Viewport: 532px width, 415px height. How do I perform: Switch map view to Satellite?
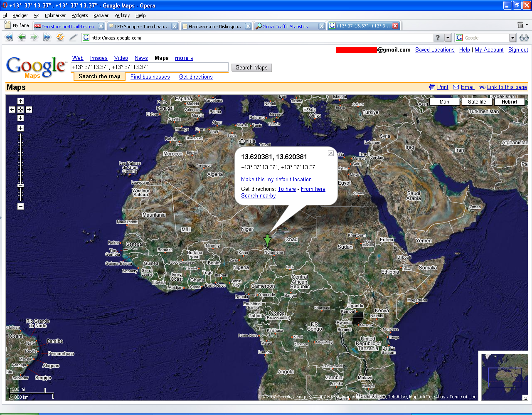pyautogui.click(x=477, y=102)
